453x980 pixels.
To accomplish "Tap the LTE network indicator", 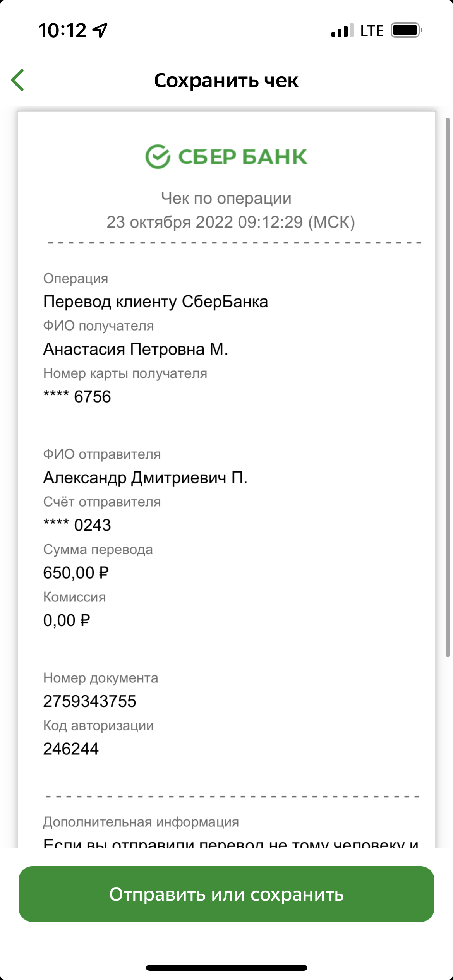I will pyautogui.click(x=372, y=31).
